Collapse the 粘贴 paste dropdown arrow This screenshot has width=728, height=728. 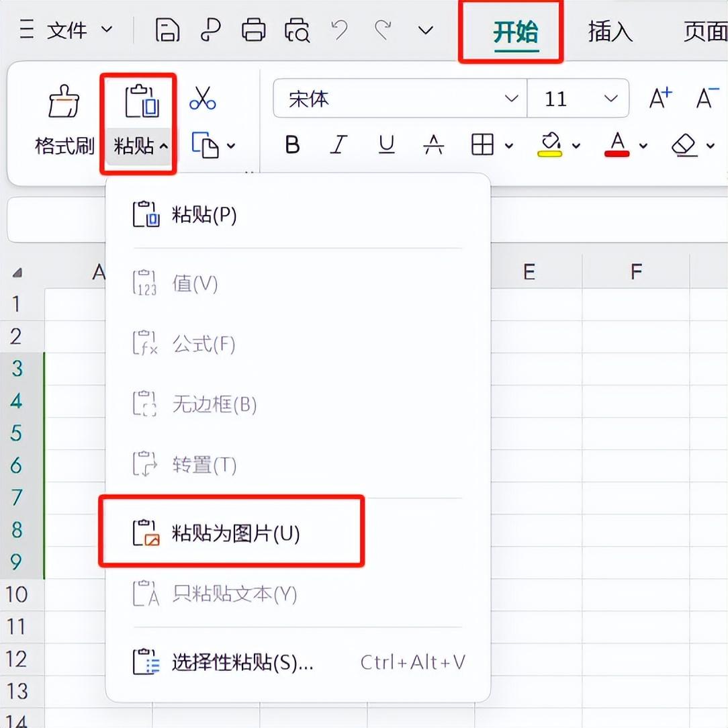(164, 146)
